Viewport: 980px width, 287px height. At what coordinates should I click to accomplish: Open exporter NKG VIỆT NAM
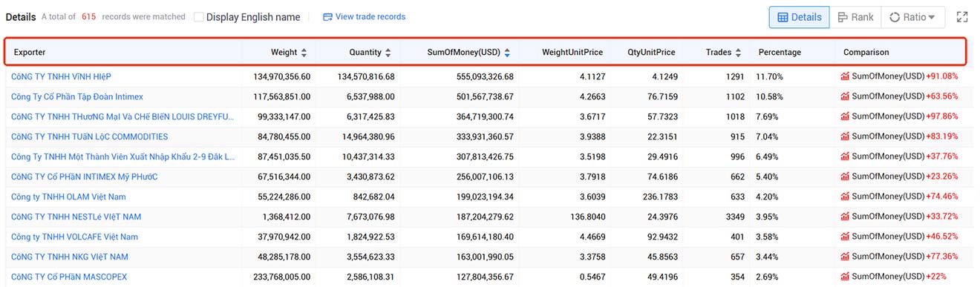click(70, 257)
